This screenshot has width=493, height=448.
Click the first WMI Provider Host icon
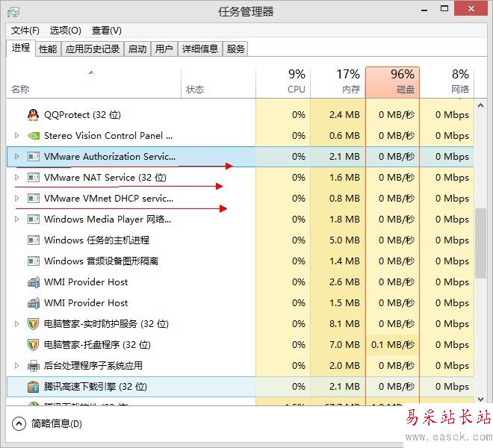pos(34,282)
